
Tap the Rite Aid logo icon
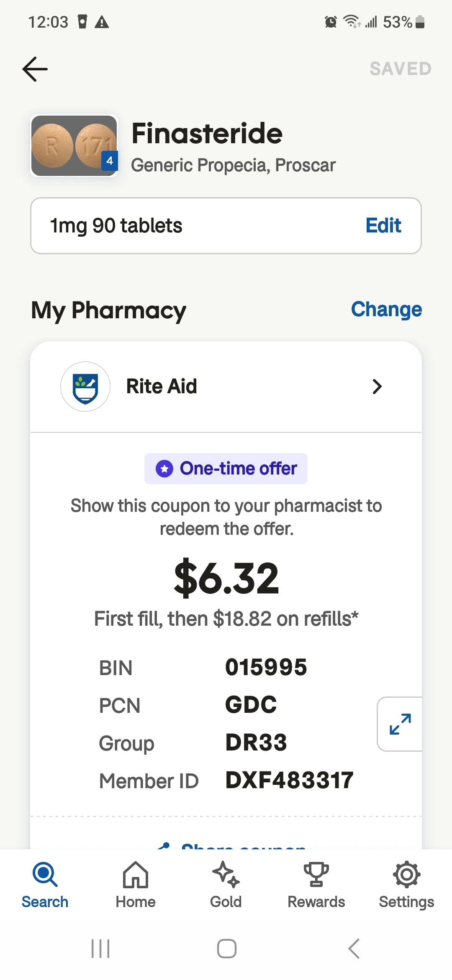(85, 387)
